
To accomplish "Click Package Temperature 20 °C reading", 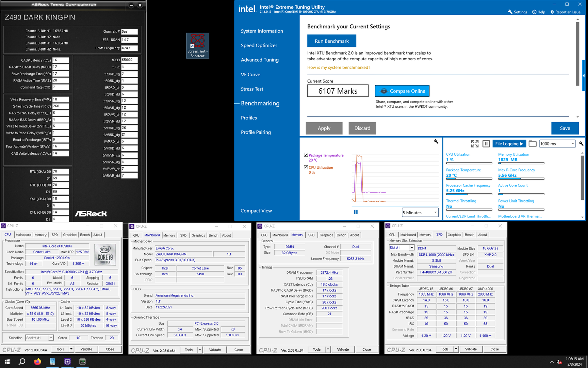I will pos(451,175).
